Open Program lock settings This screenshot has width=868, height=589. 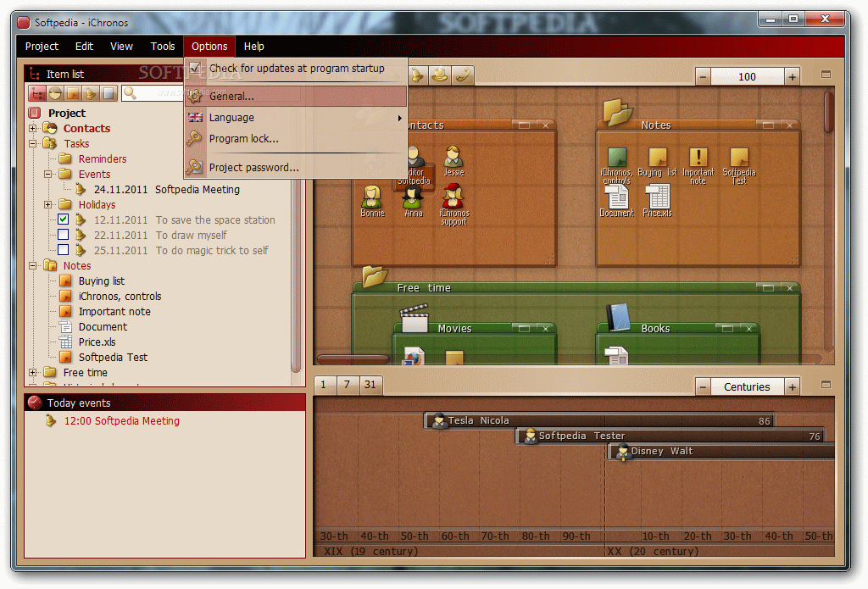point(296,138)
